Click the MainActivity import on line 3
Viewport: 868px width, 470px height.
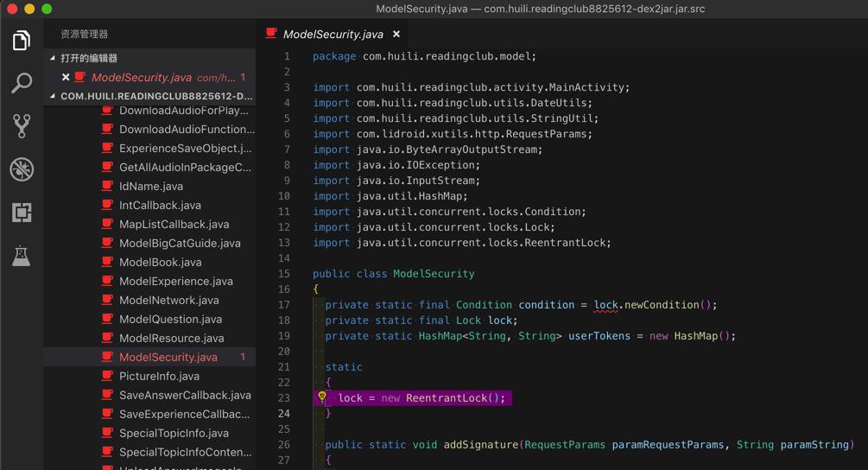click(x=586, y=87)
